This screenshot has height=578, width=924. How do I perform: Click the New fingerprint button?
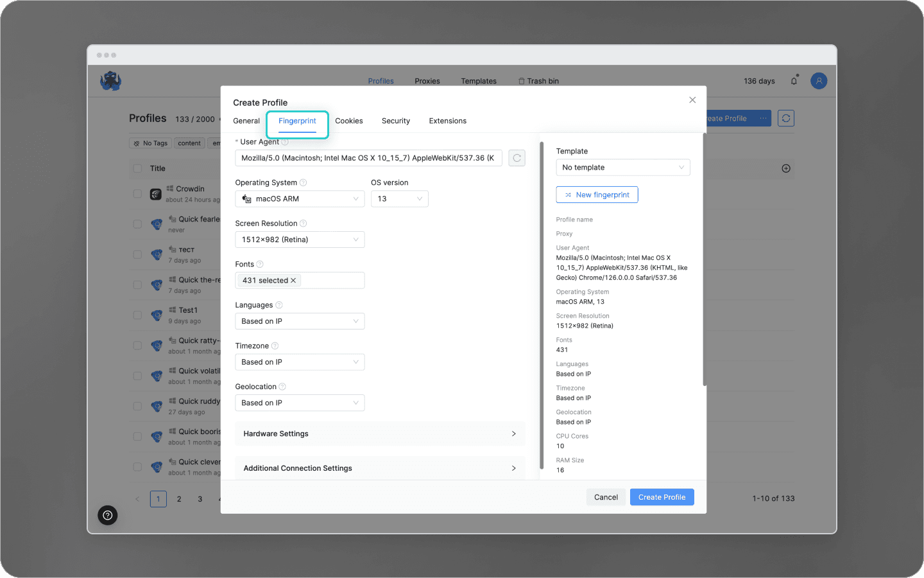(x=597, y=195)
